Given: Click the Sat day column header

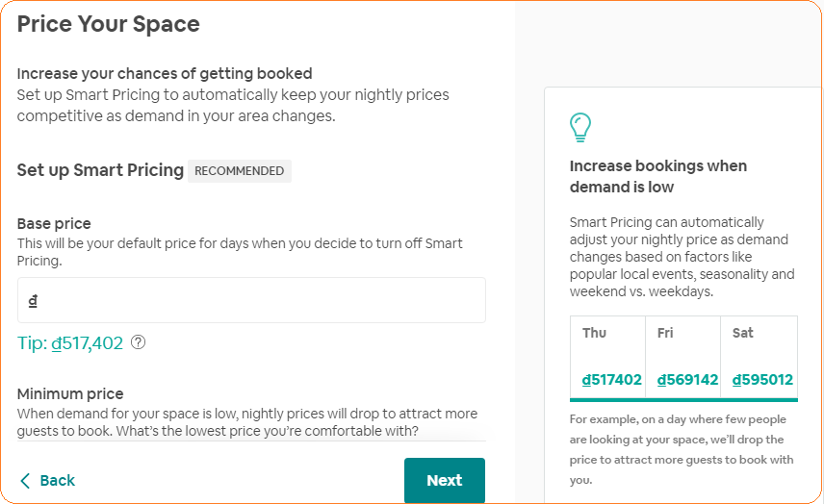Looking at the screenshot, I should (742, 333).
